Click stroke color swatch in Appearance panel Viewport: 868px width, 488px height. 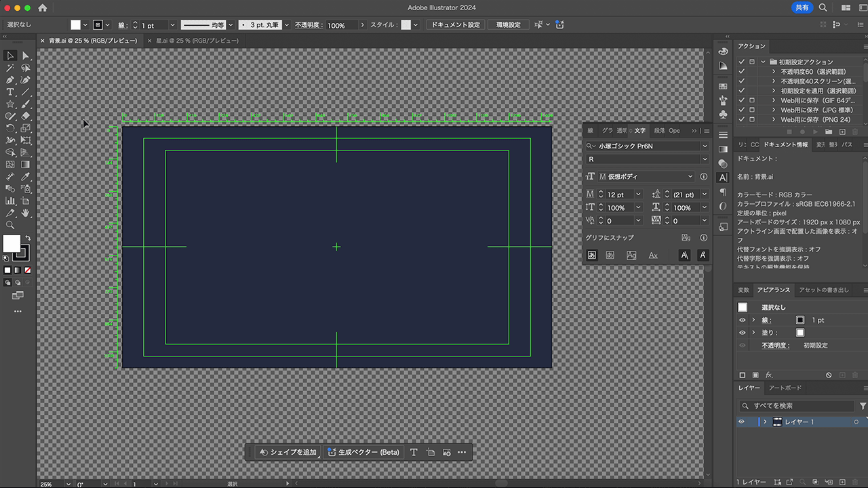pos(800,320)
